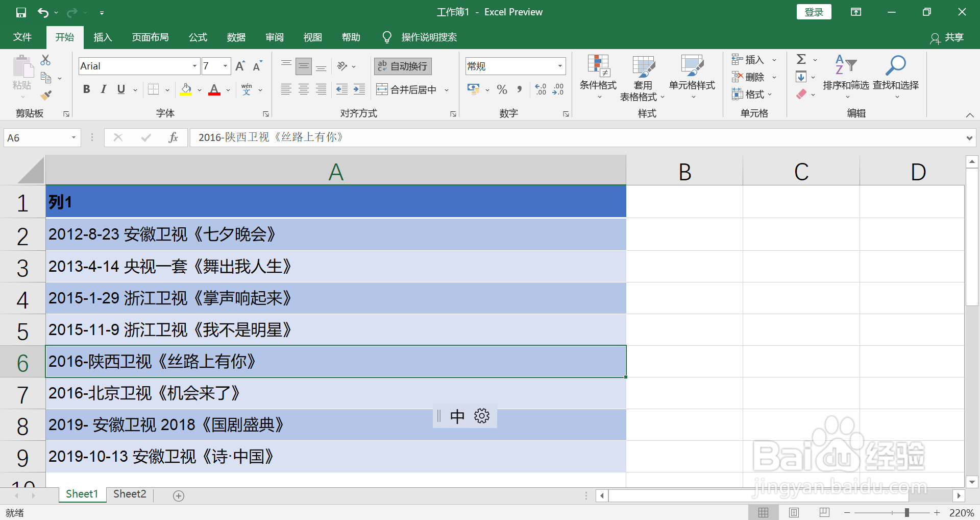
Task: Decrease font size with small A icon
Action: click(x=257, y=66)
